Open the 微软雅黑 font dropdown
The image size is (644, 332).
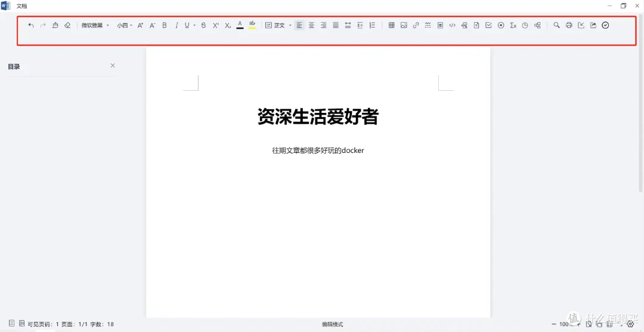pyautogui.click(x=95, y=26)
